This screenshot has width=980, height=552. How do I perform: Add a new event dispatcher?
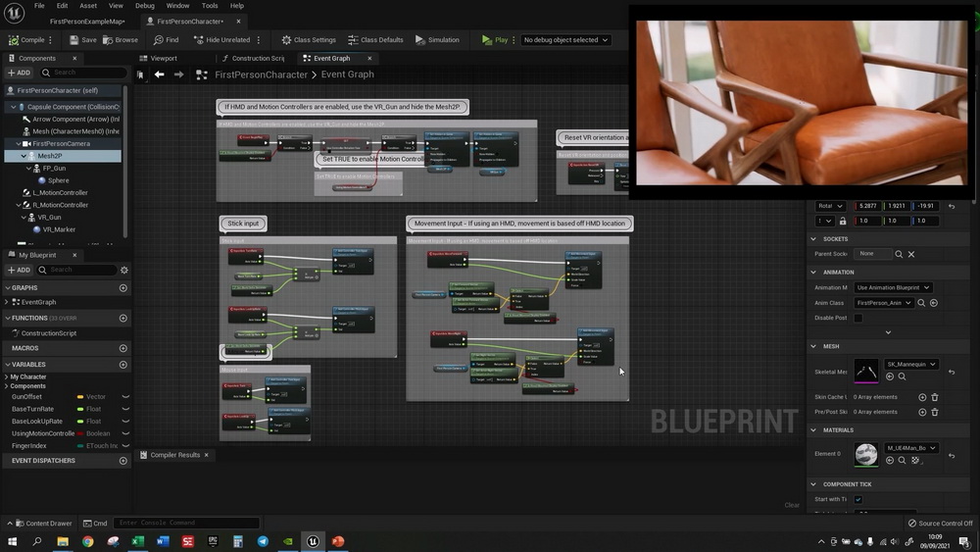pos(123,461)
